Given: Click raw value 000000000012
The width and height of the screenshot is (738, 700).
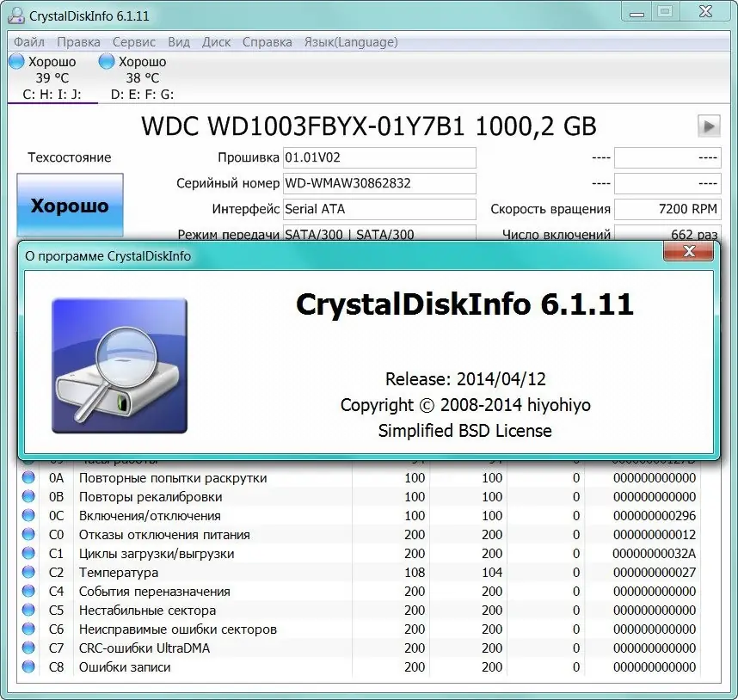Looking at the screenshot, I should point(655,535).
